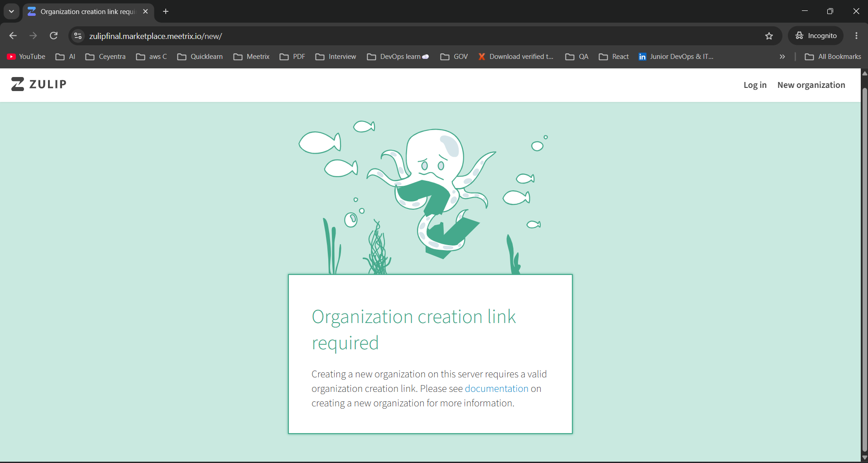Open the YouTube bookmark
This screenshot has width=868, height=463.
coord(26,57)
